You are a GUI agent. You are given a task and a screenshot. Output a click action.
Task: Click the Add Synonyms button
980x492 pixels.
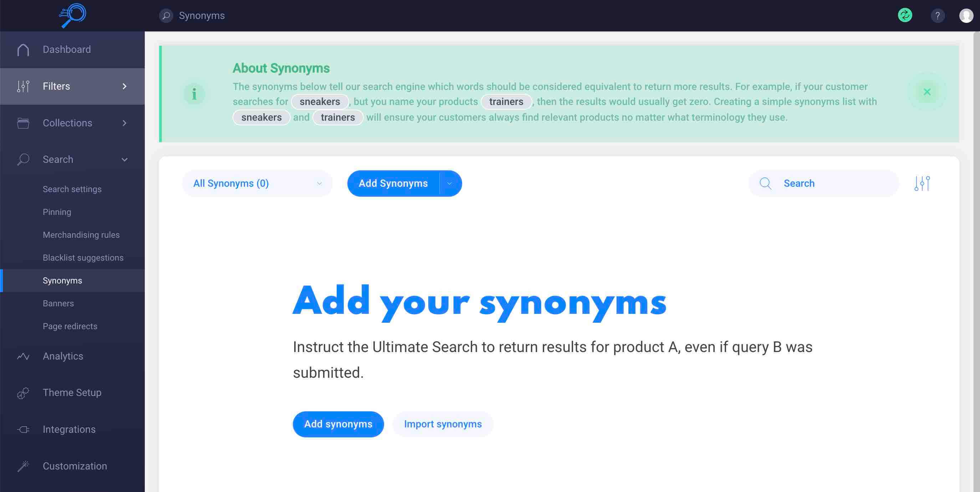pos(393,183)
